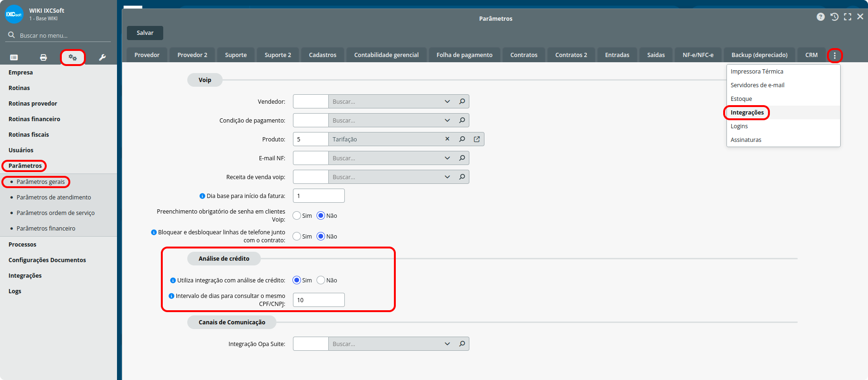Expand the Rotinas sidebar menu
868x380 pixels.
click(19, 88)
